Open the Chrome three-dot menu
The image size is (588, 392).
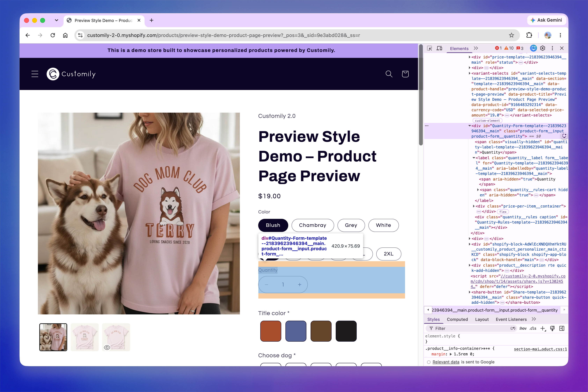click(560, 35)
